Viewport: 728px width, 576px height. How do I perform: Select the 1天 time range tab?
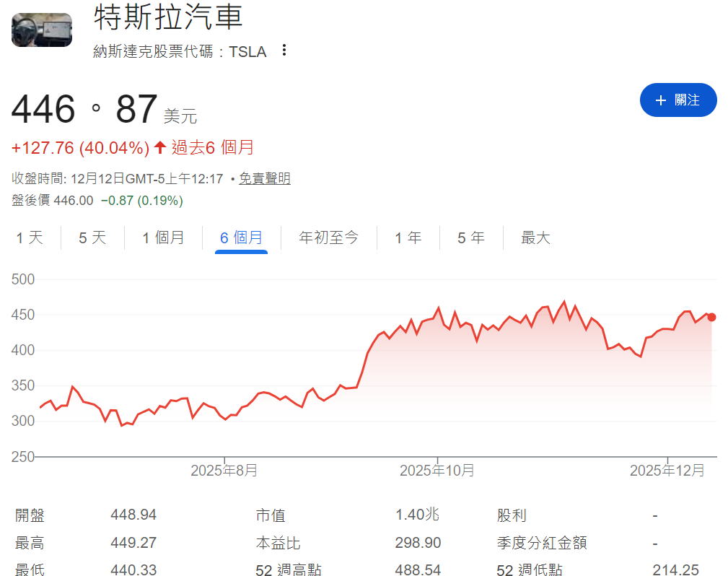30,237
